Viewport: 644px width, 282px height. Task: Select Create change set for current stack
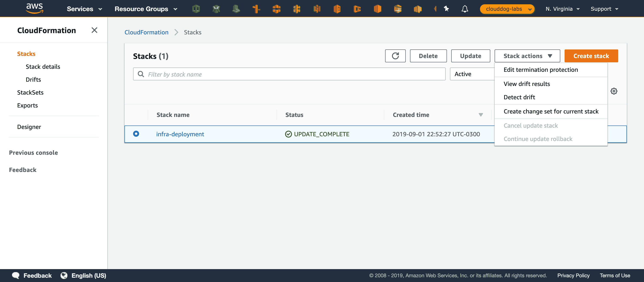(551, 111)
